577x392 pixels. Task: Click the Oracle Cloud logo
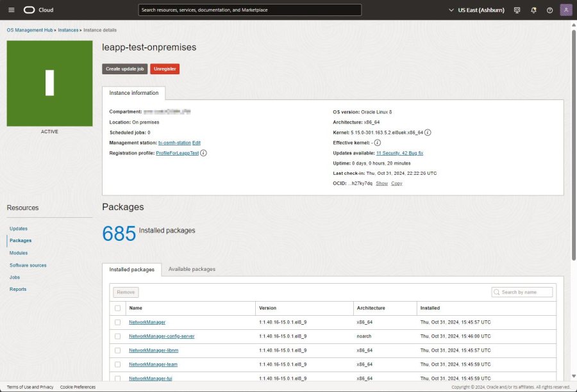click(38, 10)
